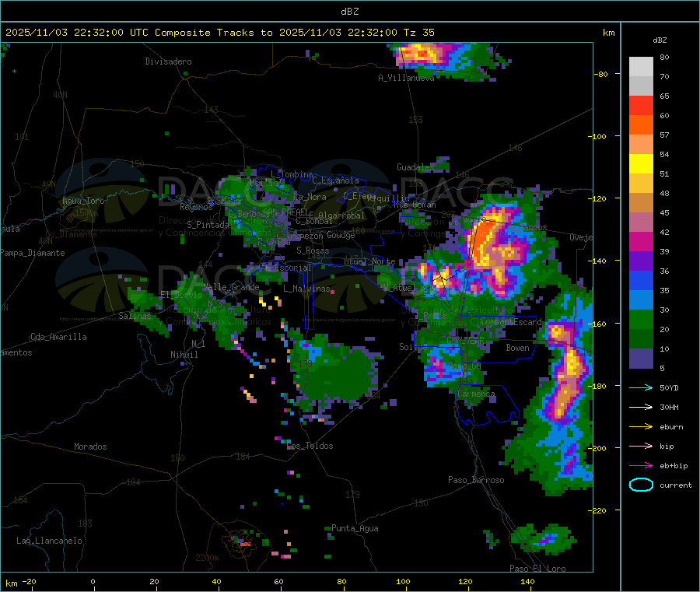Click the Divisadero map label
700x592 pixels.
click(x=168, y=61)
